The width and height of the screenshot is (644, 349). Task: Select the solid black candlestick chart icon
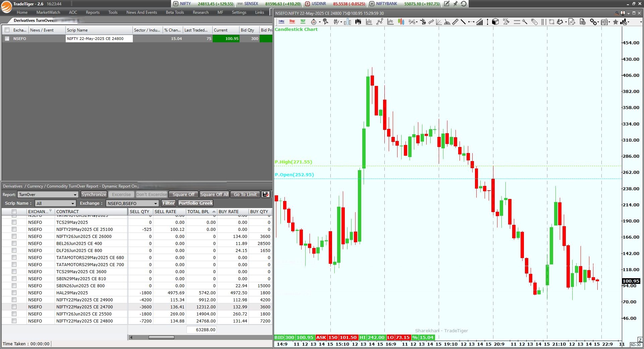(x=358, y=22)
